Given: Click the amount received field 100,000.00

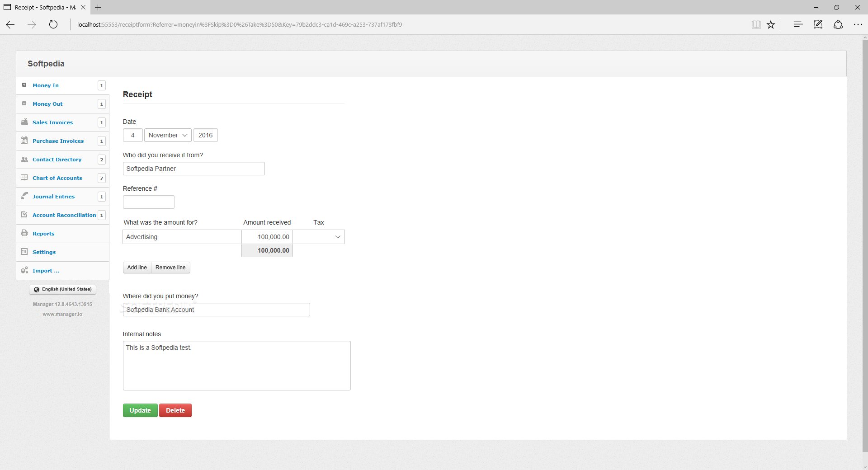Looking at the screenshot, I should (x=267, y=237).
